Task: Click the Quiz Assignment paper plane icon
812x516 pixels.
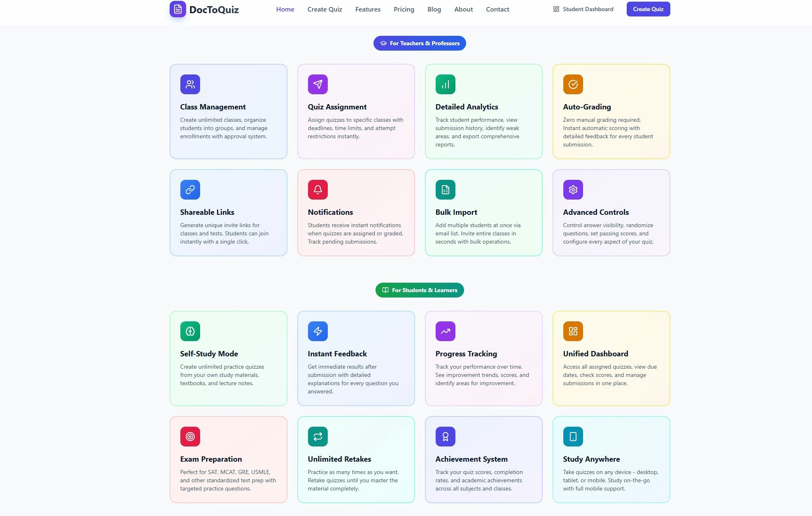Action: [317, 84]
